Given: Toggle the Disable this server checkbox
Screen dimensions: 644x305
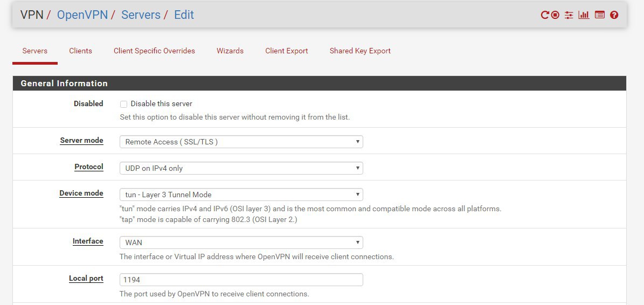Looking at the screenshot, I should (x=123, y=104).
